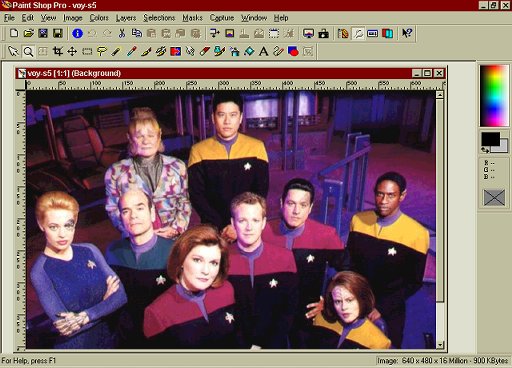Click the Cut scissors icon

pyautogui.click(x=122, y=33)
